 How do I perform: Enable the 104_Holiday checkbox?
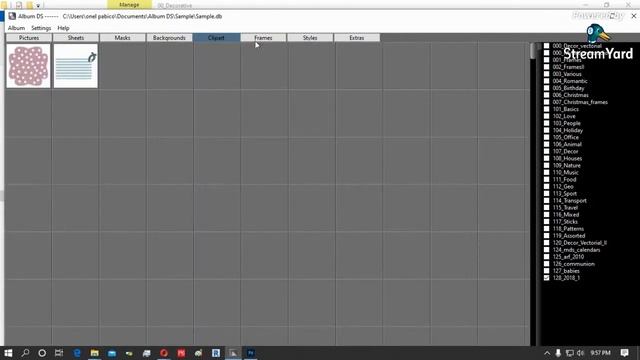tap(547, 130)
